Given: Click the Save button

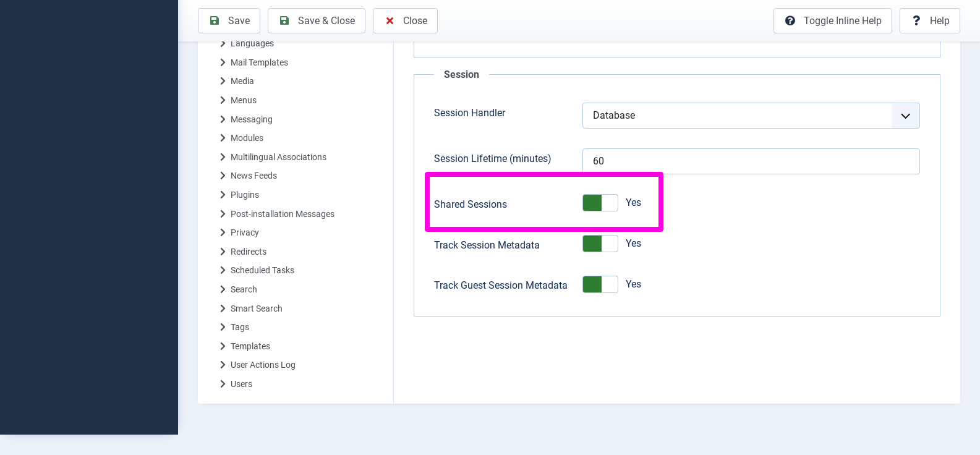Looking at the screenshot, I should click(x=229, y=20).
